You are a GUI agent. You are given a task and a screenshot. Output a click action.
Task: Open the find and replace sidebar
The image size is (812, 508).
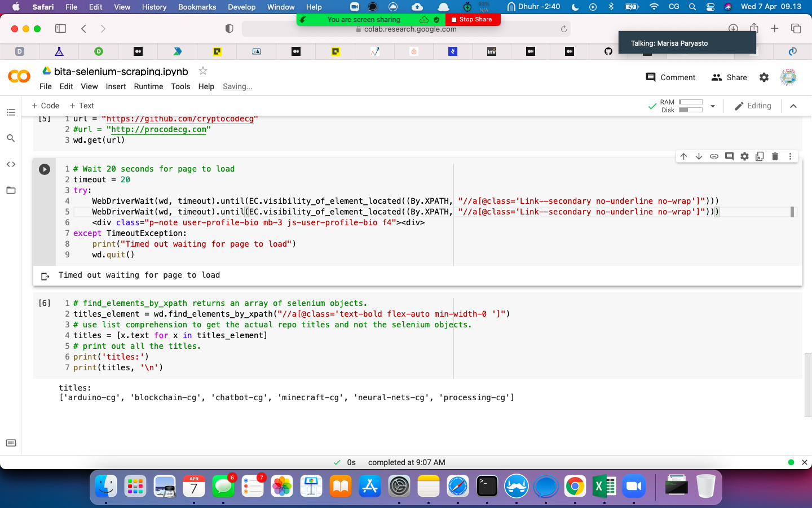(11, 138)
